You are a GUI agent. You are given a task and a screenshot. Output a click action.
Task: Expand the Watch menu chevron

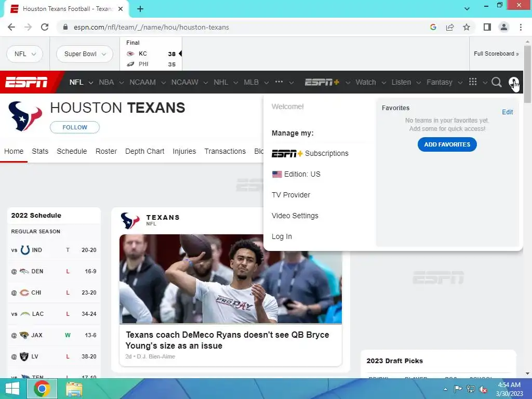click(384, 83)
